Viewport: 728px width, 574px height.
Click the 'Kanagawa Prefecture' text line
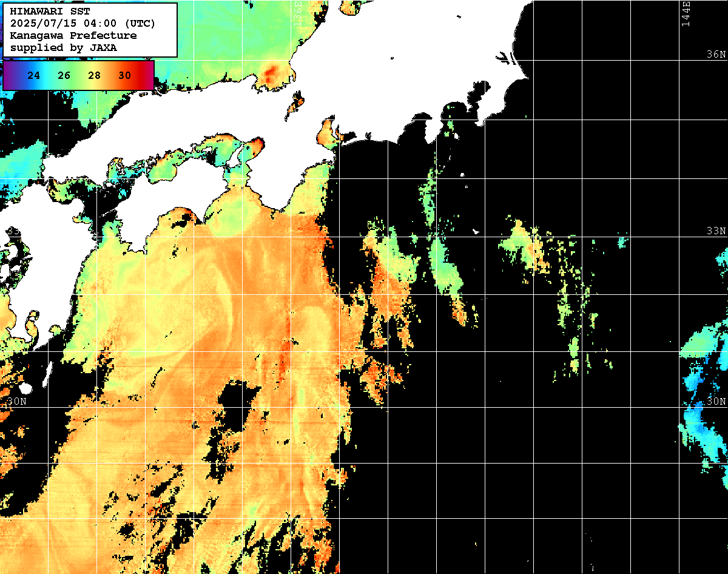pyautogui.click(x=73, y=35)
